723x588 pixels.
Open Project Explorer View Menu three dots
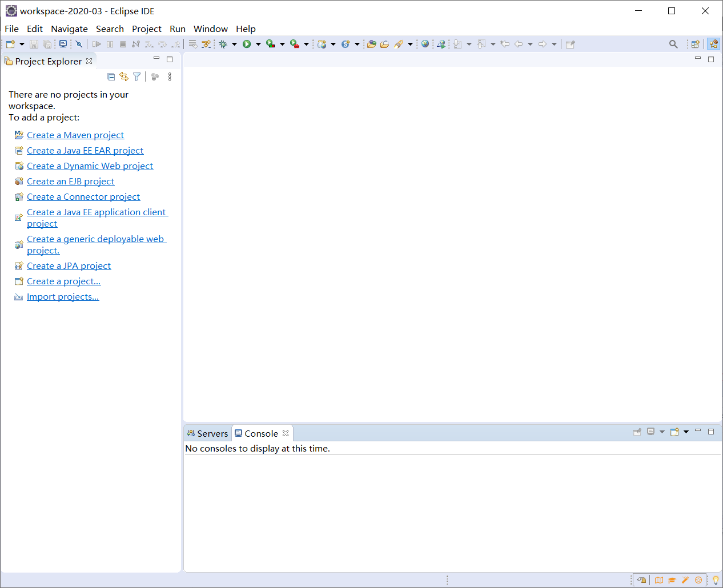(x=170, y=76)
